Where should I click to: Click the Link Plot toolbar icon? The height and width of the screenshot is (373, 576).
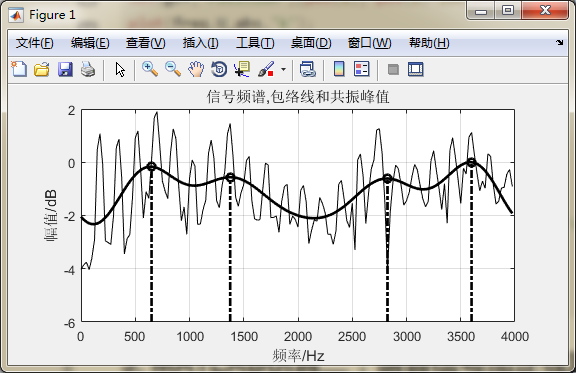coord(307,69)
